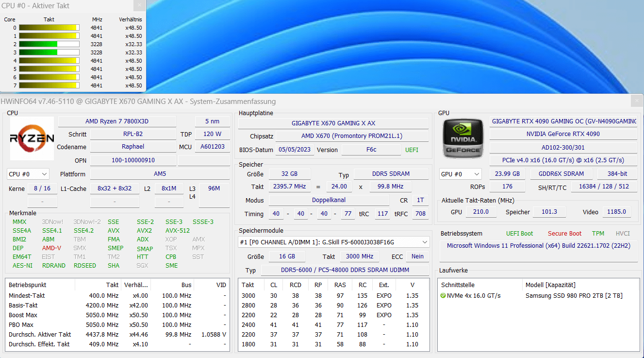Click the Verhältnis column header in CPU #0 window

(130, 19)
